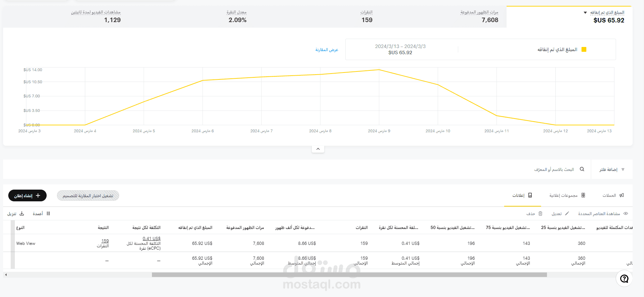Screen dimensions: 644x297
Task: Click the 8.66 US$ cell in first row
Action: coord(307,243)
